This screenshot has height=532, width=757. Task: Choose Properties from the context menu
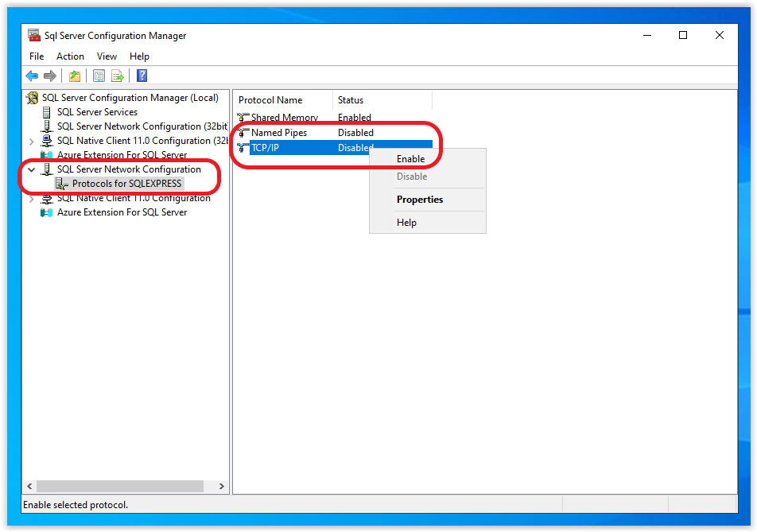click(428, 200)
